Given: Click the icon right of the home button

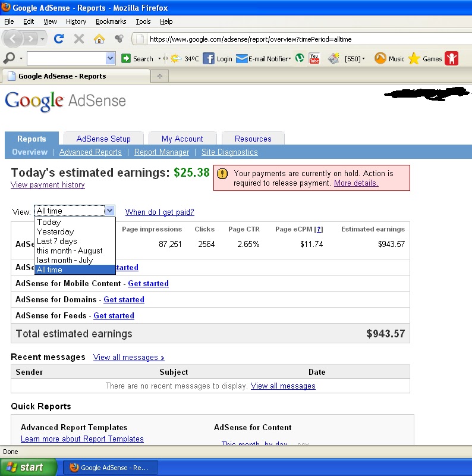Looking at the screenshot, I should [x=119, y=39].
